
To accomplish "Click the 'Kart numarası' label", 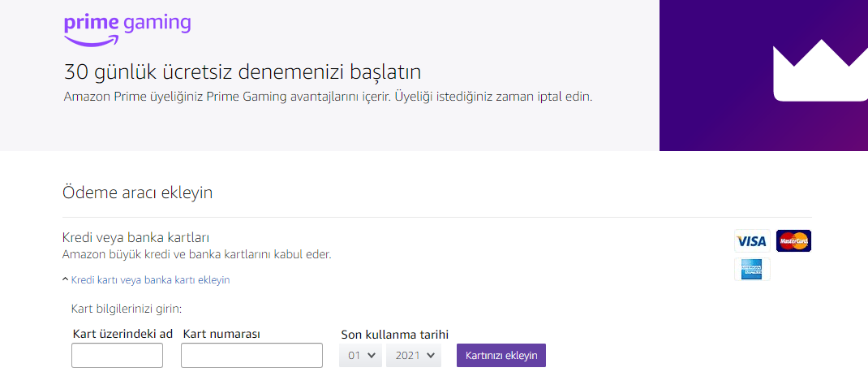I will [x=226, y=334].
